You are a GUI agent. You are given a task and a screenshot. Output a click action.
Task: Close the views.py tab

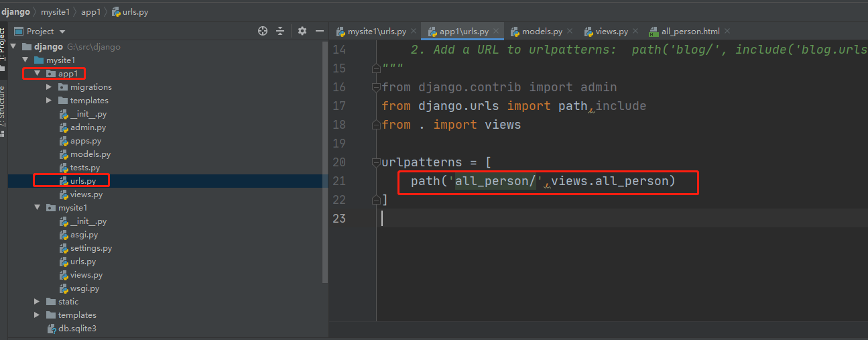635,32
